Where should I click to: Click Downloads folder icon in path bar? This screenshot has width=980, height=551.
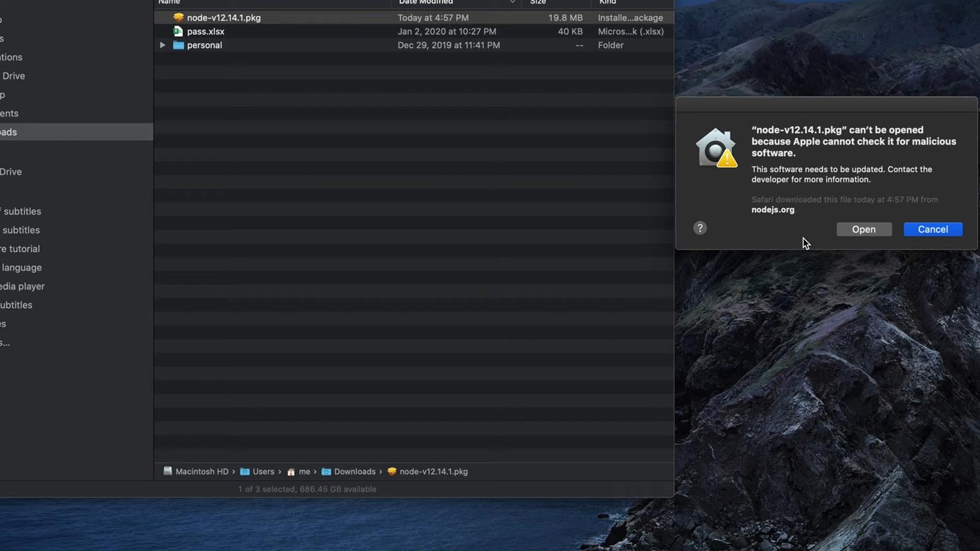tap(327, 471)
